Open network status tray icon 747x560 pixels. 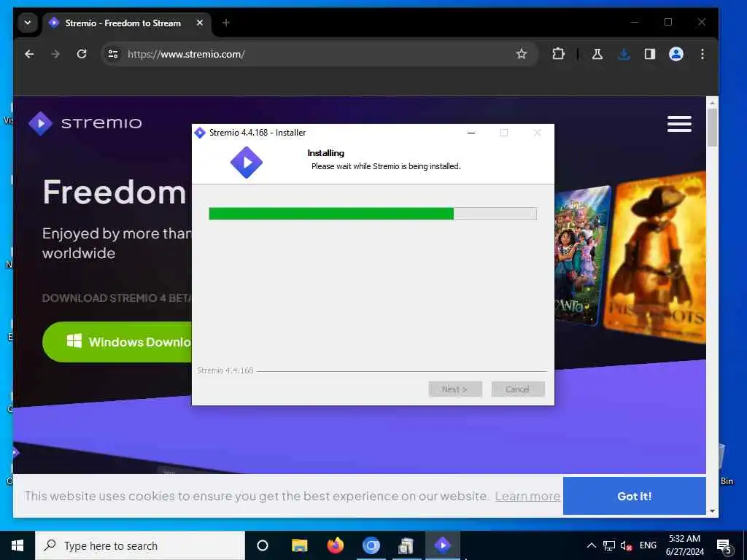tap(609, 545)
